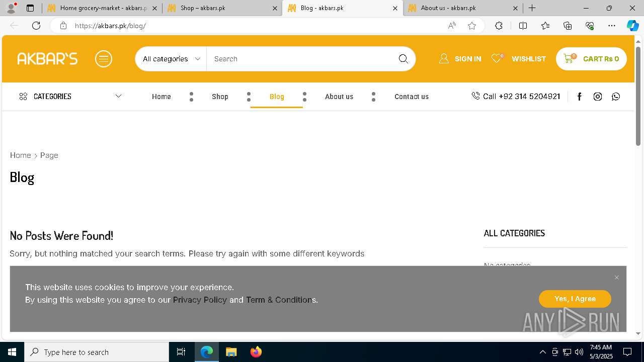Click the AKBAR'S logo
This screenshot has height=362, width=644.
coord(47,59)
